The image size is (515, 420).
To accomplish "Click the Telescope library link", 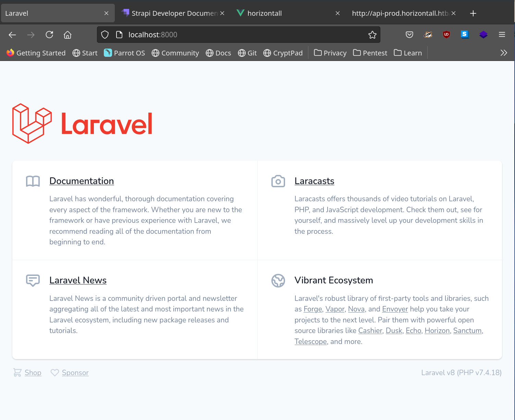I will 310,342.
